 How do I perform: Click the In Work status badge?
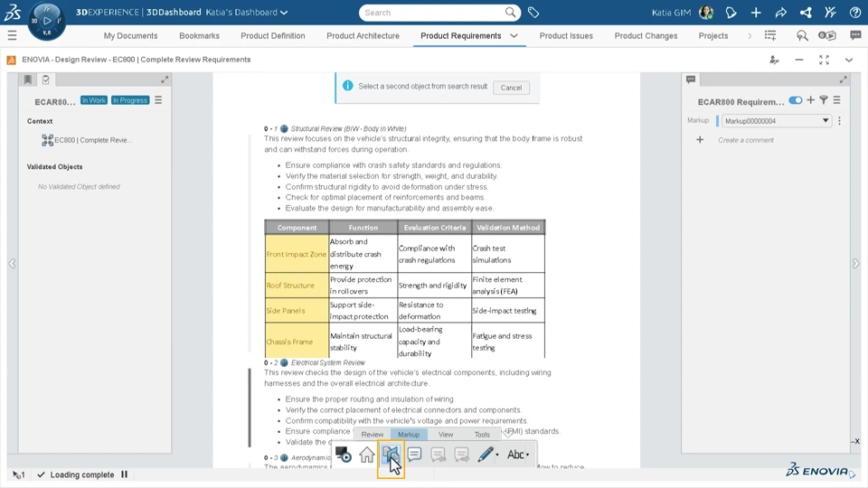point(94,100)
